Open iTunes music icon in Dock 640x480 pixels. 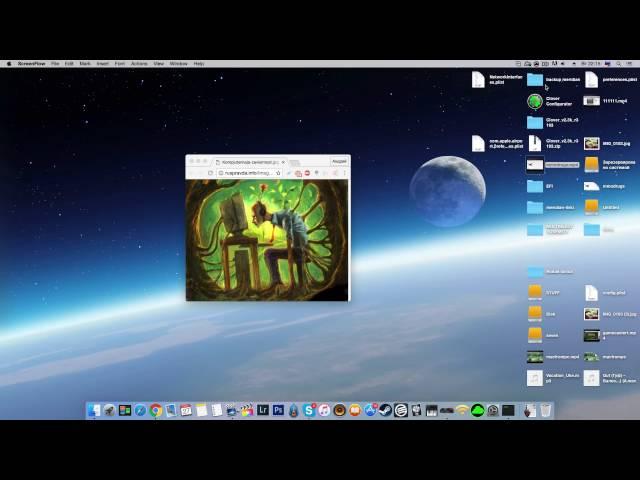click(x=324, y=410)
